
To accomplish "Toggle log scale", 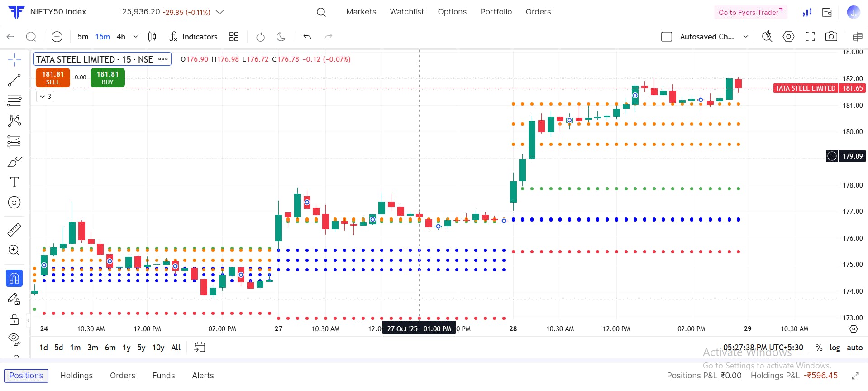I will (835, 348).
